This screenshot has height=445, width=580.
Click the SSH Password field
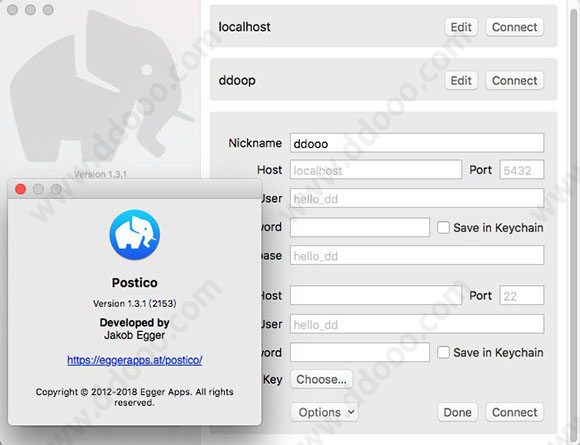(x=360, y=352)
